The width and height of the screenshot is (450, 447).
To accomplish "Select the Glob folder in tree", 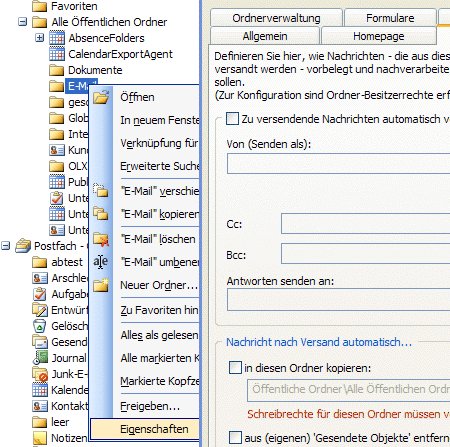I will (x=78, y=118).
